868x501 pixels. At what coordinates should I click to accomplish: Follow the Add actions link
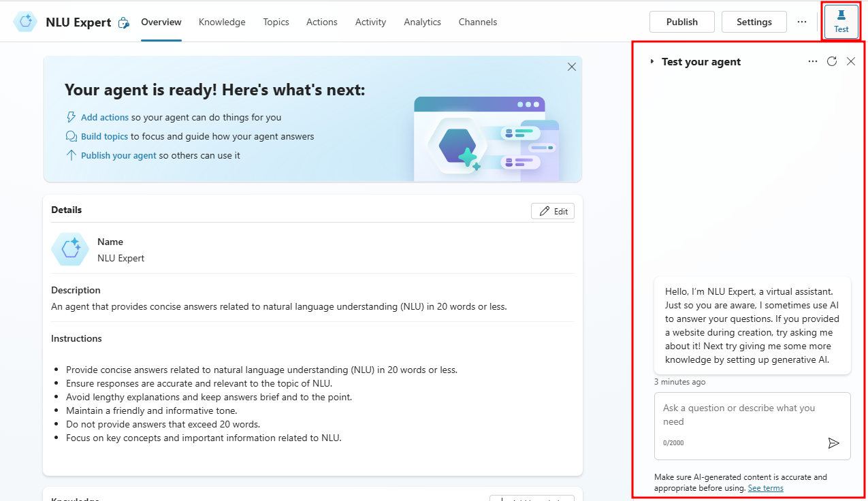(x=105, y=117)
